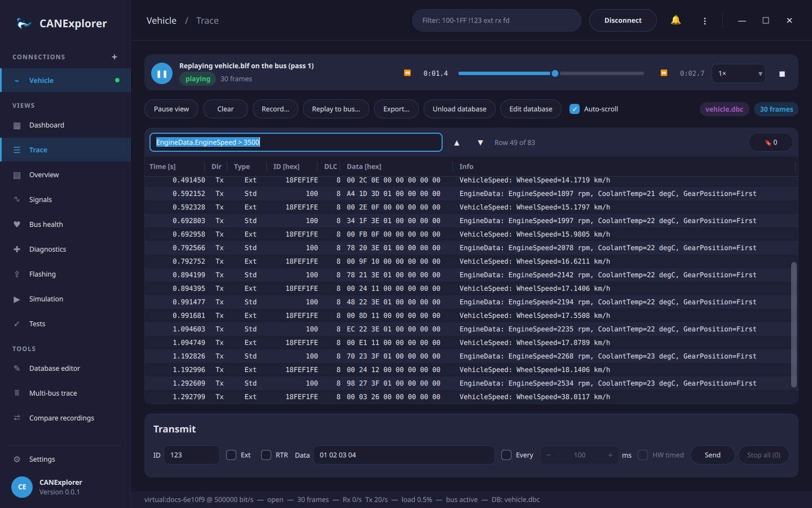Click the Multi-bus trace icon
Screen dimensions: 812x508
[17, 393]
